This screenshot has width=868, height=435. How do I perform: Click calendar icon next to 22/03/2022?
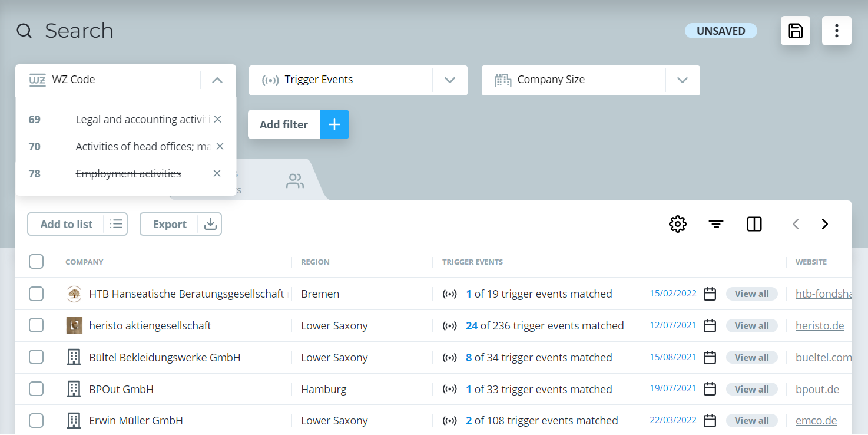point(710,420)
